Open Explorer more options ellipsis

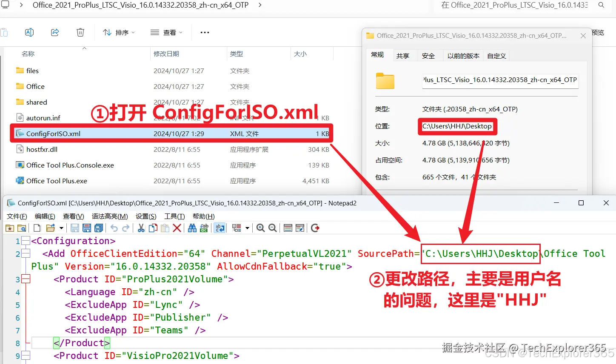tap(205, 32)
